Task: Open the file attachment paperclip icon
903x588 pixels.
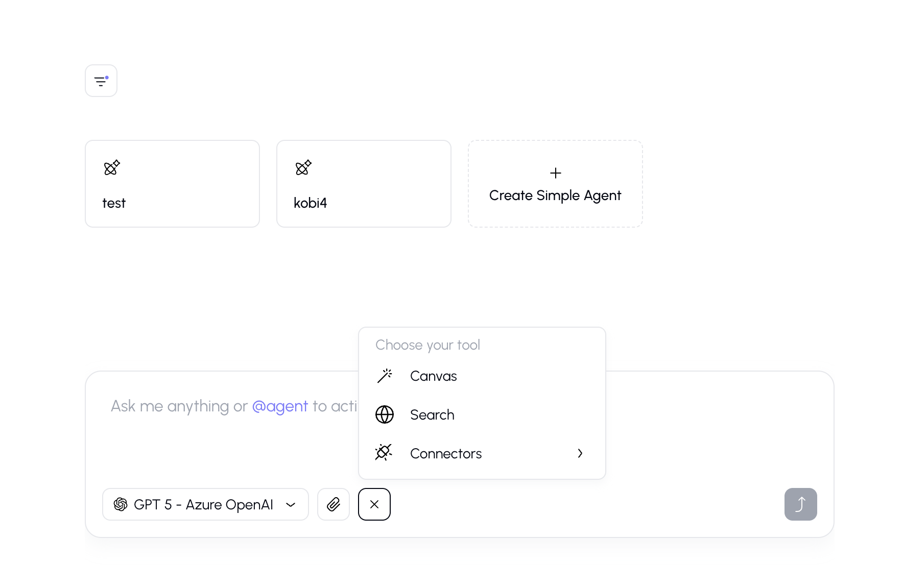Action: point(334,504)
